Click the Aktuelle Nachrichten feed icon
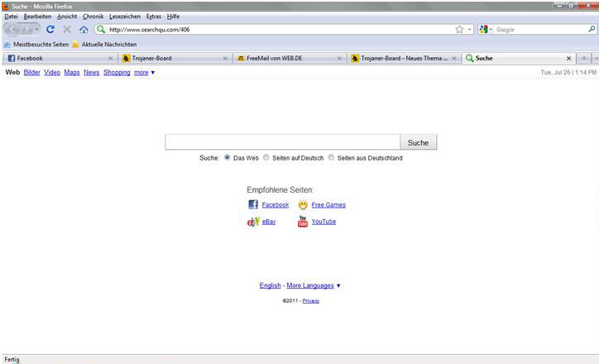Viewport: 599px width, 364px height. click(x=75, y=45)
